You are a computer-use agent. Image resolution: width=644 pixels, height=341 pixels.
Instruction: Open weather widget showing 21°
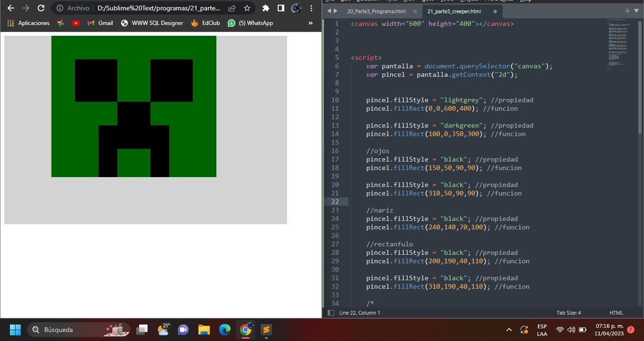tap(163, 329)
